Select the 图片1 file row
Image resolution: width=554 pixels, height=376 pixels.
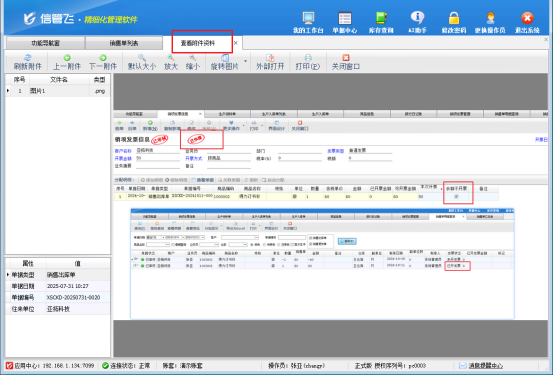58,91
